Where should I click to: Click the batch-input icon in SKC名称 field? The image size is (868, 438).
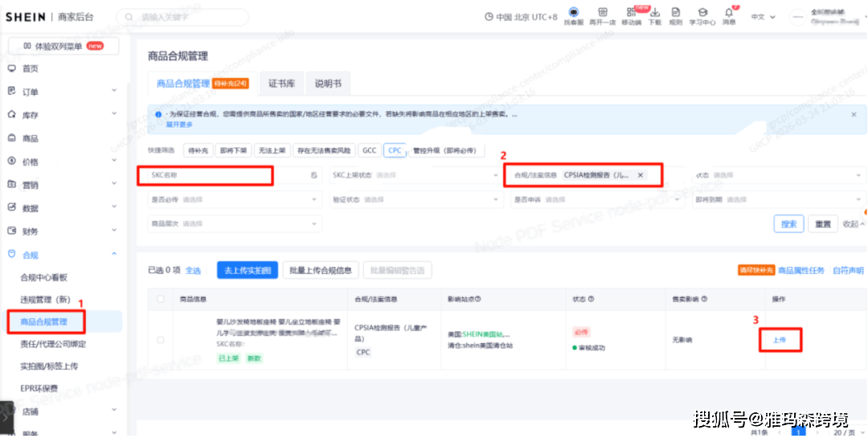[314, 175]
